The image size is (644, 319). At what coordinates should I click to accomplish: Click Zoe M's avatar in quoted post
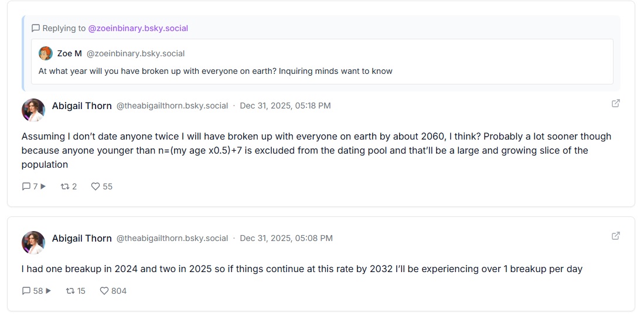coord(46,53)
